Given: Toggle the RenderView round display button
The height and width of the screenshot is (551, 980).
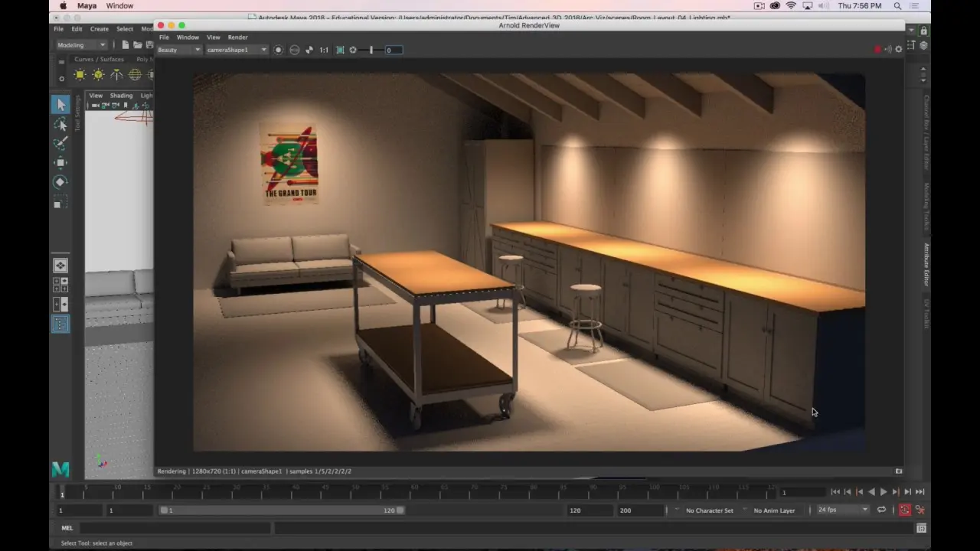Looking at the screenshot, I should 278,50.
